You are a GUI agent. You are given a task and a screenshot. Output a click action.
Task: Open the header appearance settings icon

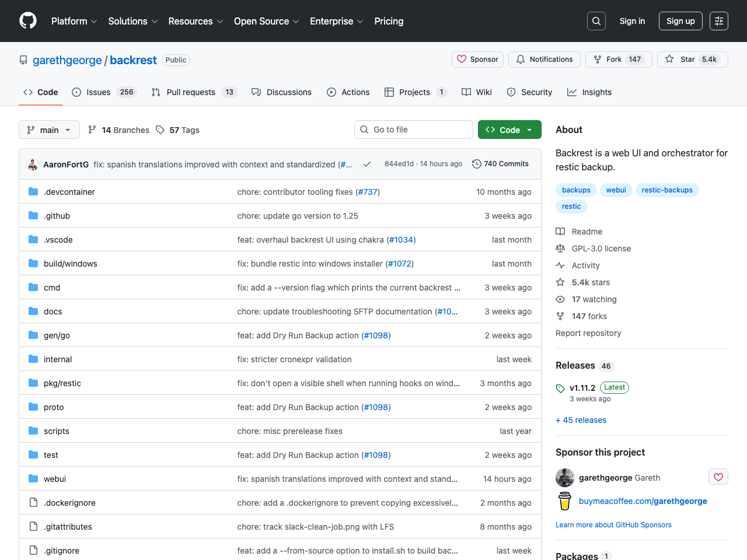click(x=718, y=21)
